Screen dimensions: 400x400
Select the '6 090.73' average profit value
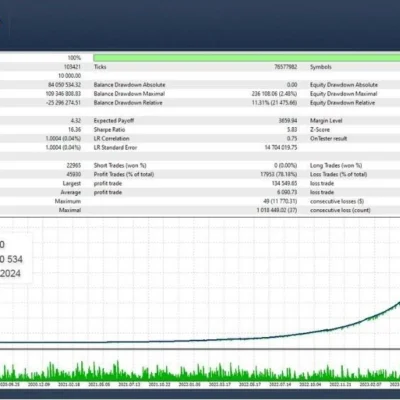tap(287, 193)
